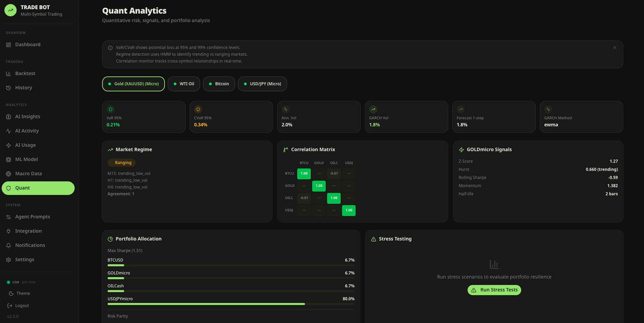This screenshot has width=644, height=323.
Task: Click the Hurst value 0.660 (trending)
Action: pos(602,169)
